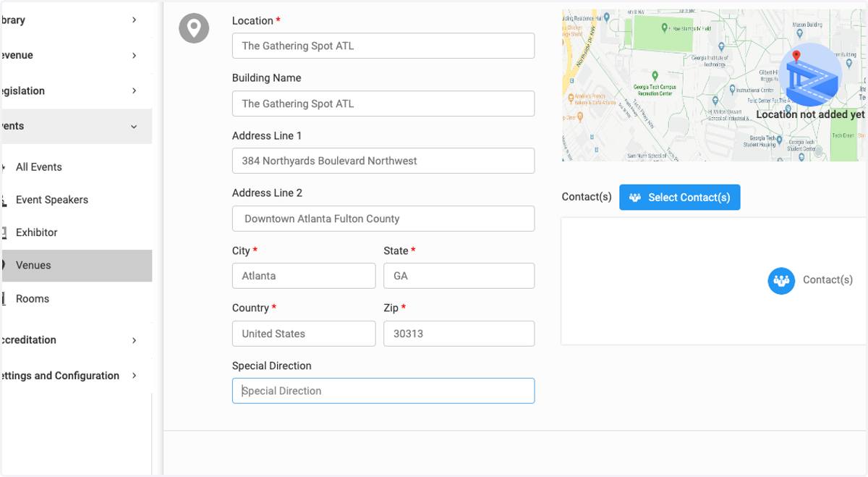Click the Event Speakers sidebar icon
The width and height of the screenshot is (868, 477).
(x=4, y=200)
